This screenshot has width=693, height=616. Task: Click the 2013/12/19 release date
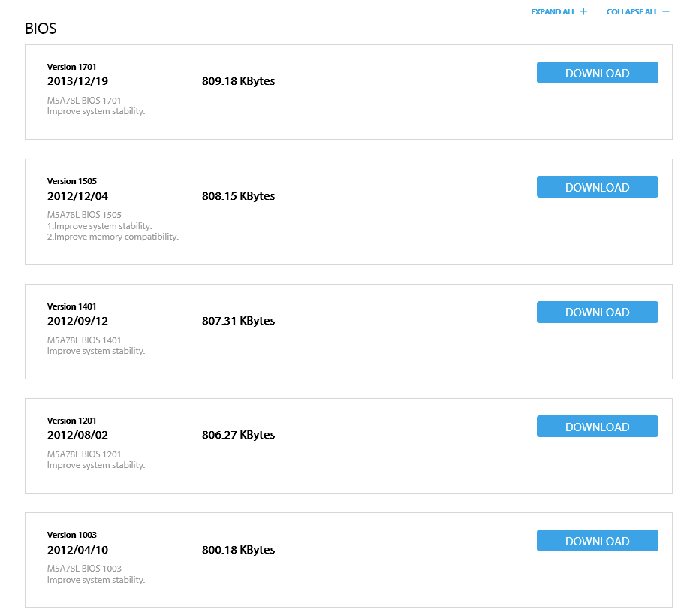(77, 81)
